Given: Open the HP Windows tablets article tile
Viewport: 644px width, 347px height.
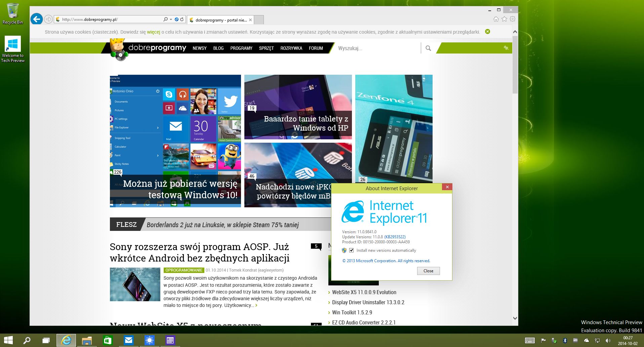Looking at the screenshot, I should pyautogui.click(x=298, y=107).
